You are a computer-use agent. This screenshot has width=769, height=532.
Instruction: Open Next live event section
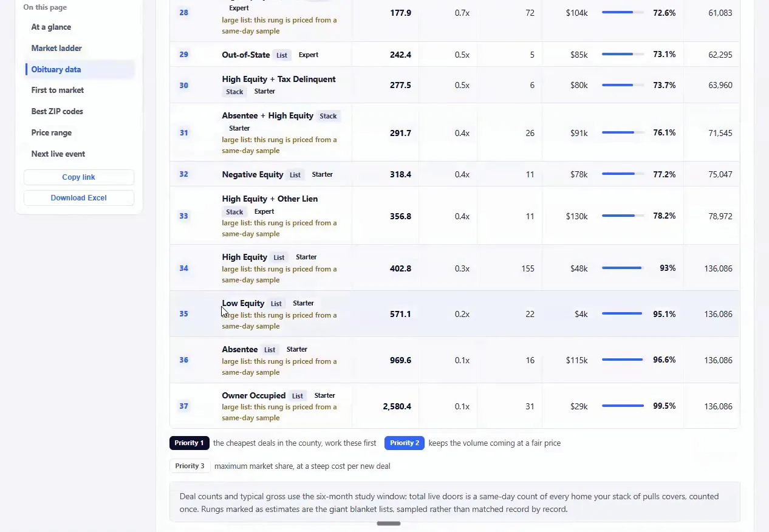tap(58, 154)
